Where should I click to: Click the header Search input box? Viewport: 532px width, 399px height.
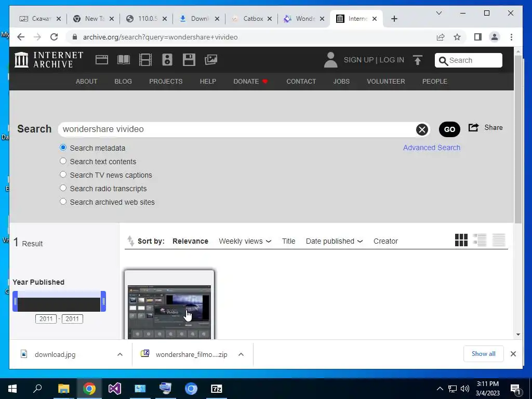coord(469,60)
